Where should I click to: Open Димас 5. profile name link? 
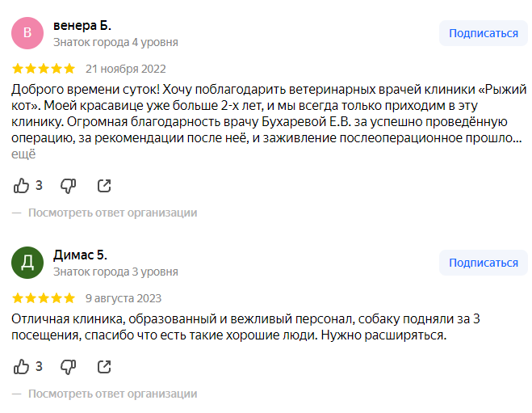[x=80, y=255]
